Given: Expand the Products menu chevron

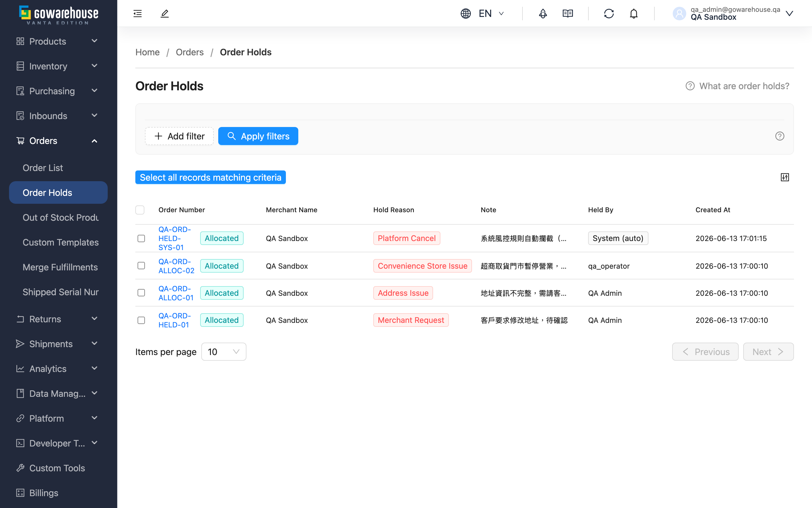Looking at the screenshot, I should (95, 41).
